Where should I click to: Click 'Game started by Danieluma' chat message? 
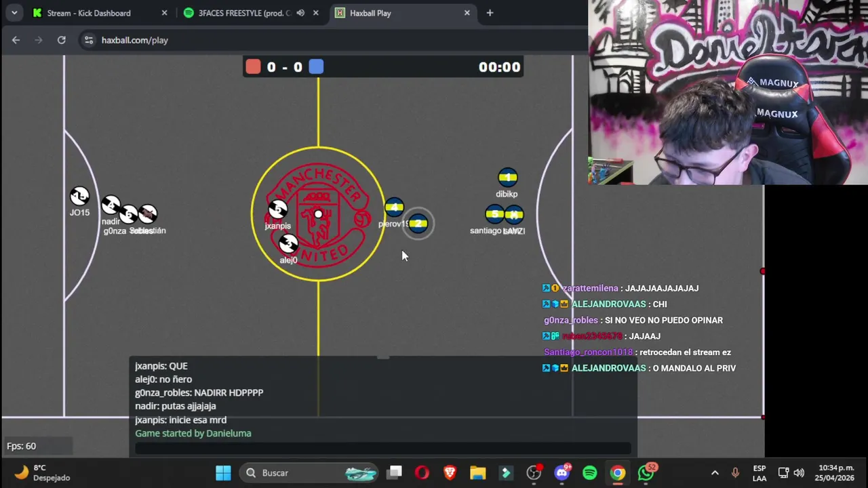[193, 433]
